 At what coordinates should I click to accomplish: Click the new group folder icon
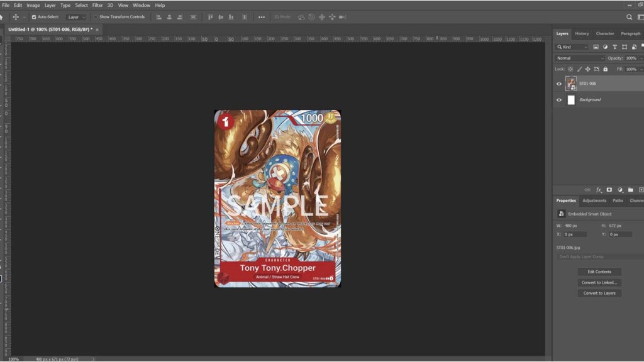click(631, 190)
